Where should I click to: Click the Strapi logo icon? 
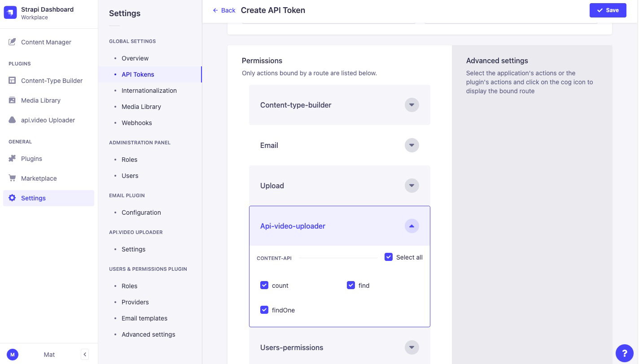coord(10,13)
